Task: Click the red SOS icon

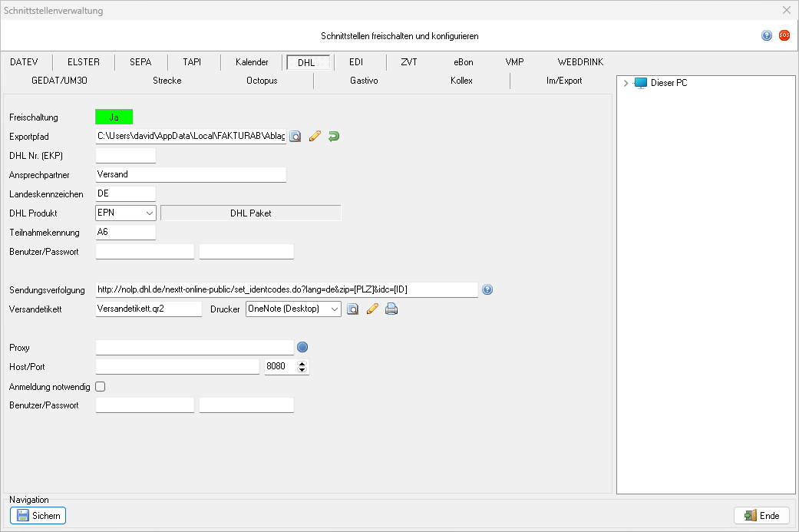Action: tap(784, 35)
